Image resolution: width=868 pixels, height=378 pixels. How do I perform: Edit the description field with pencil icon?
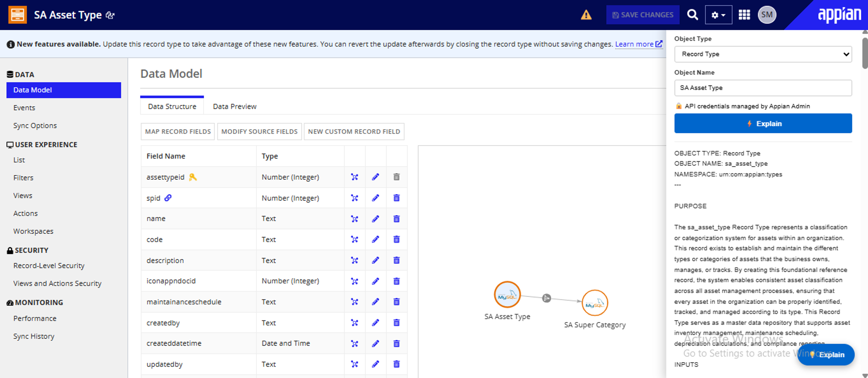click(375, 260)
